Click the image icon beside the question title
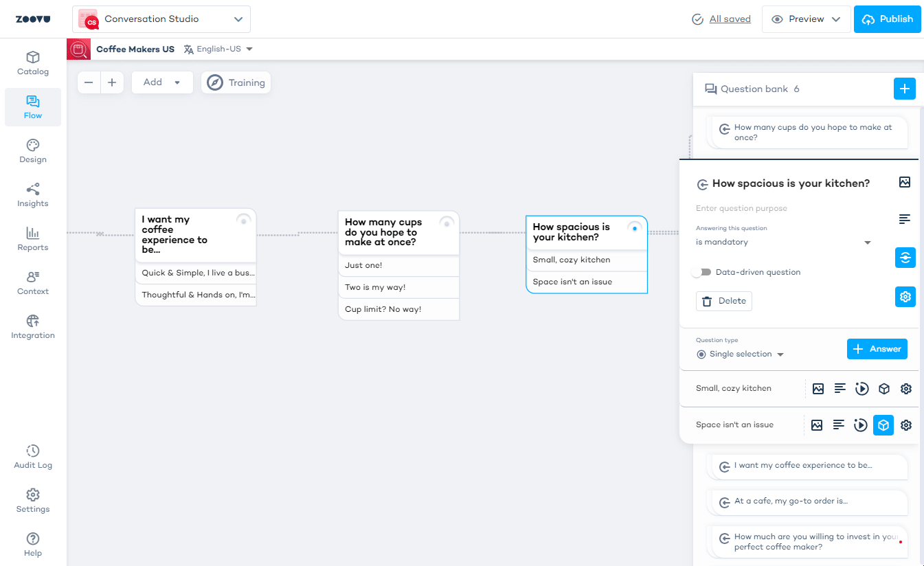This screenshot has width=924, height=566. (905, 182)
